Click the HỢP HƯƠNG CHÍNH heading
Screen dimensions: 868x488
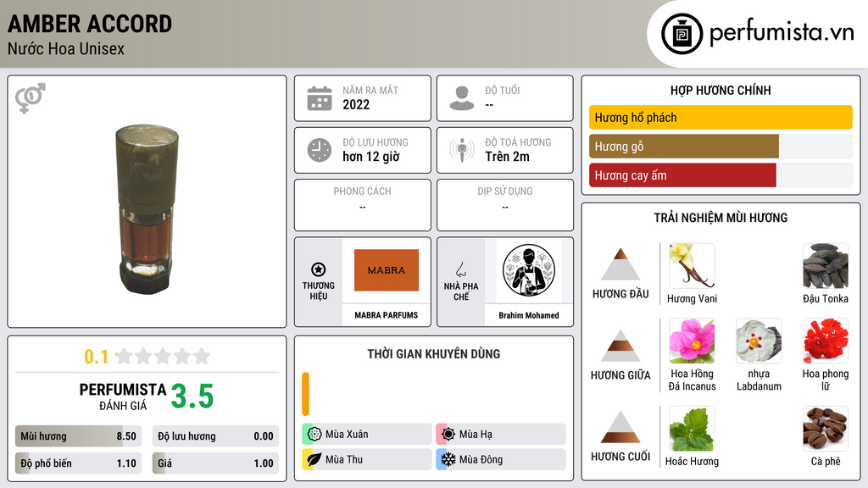click(x=721, y=90)
